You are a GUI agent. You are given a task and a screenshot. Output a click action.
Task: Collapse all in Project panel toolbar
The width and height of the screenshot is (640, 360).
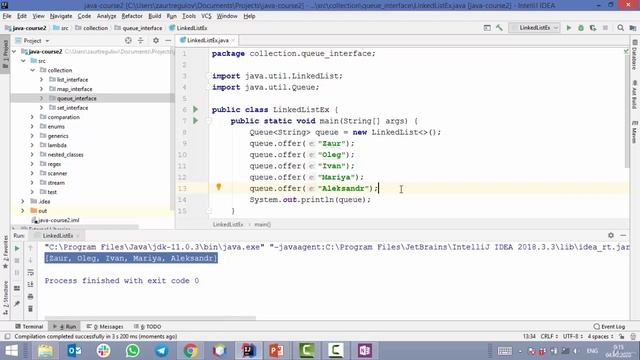(x=140, y=40)
